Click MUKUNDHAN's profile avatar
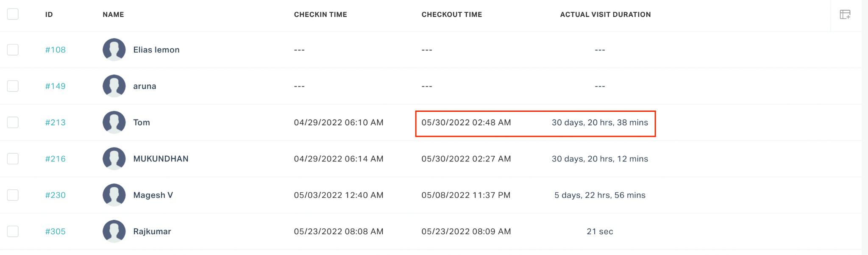The width and height of the screenshot is (868, 255). point(114,159)
